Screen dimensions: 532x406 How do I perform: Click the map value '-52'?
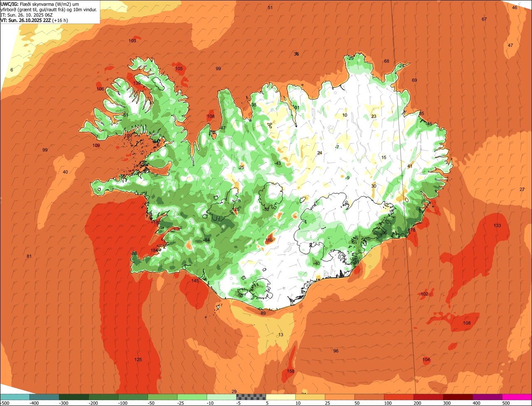coord(266,209)
